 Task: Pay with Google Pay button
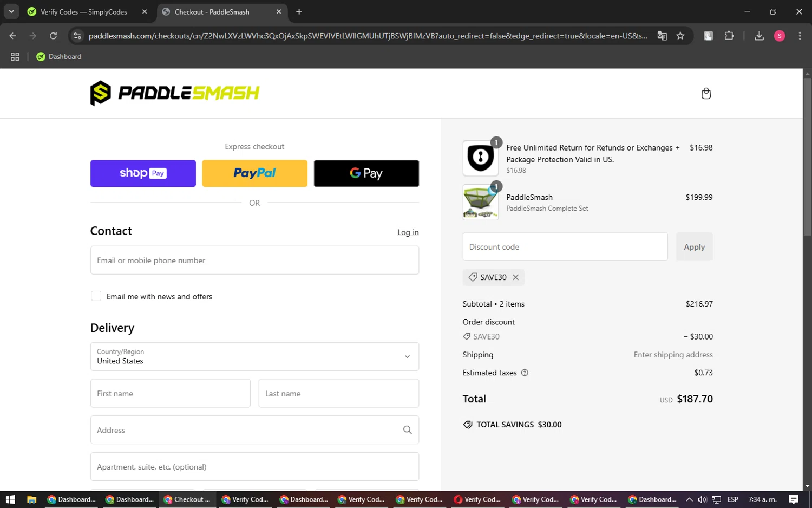[366, 173]
